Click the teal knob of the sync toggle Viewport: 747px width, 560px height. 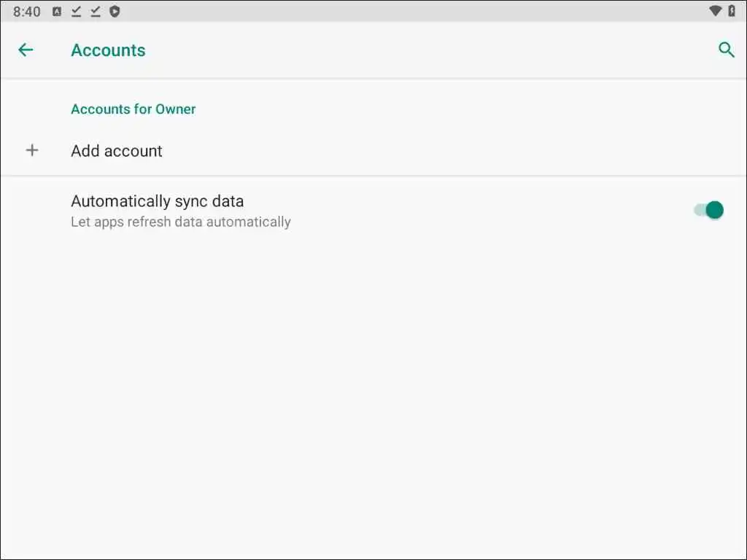[x=715, y=210]
